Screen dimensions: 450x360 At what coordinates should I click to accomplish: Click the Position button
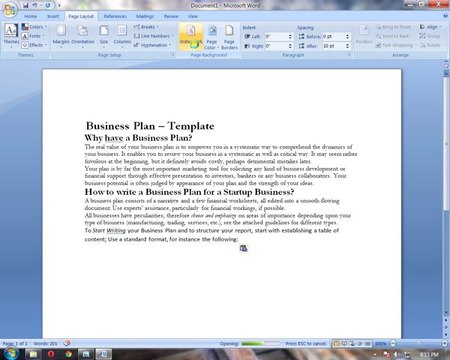(x=364, y=35)
